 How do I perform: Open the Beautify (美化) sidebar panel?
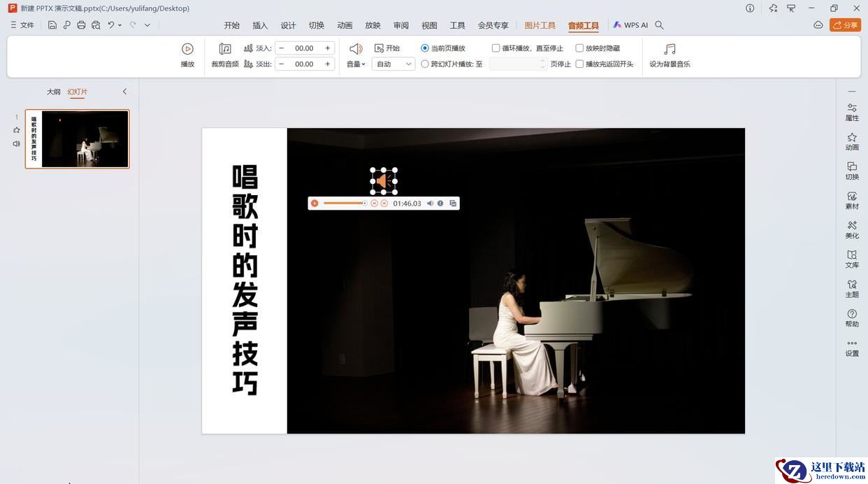tap(852, 229)
